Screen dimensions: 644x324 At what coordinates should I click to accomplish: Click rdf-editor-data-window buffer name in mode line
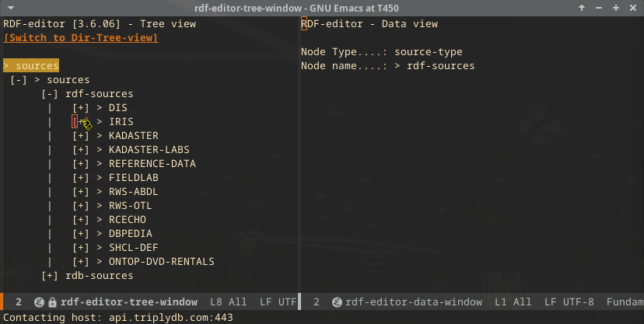(x=414, y=302)
